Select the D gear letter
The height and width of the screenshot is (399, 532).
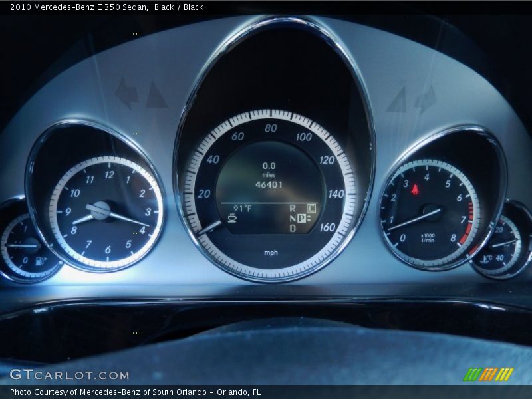pyautogui.click(x=292, y=228)
